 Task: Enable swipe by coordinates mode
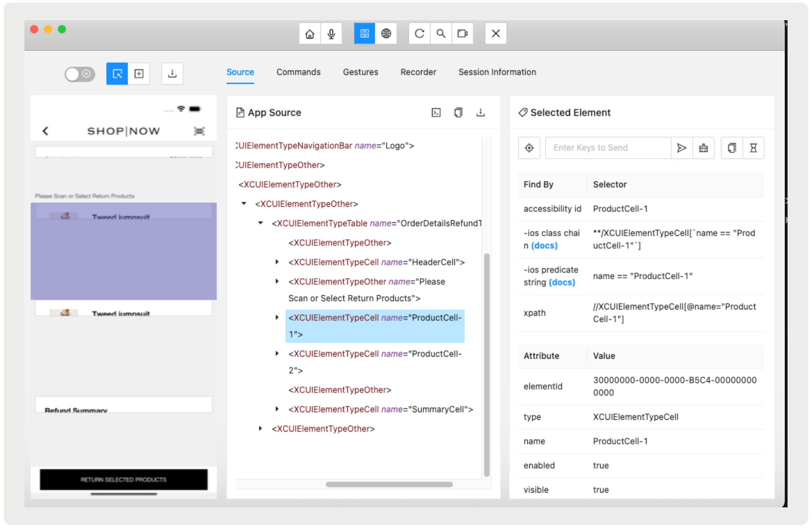(139, 73)
